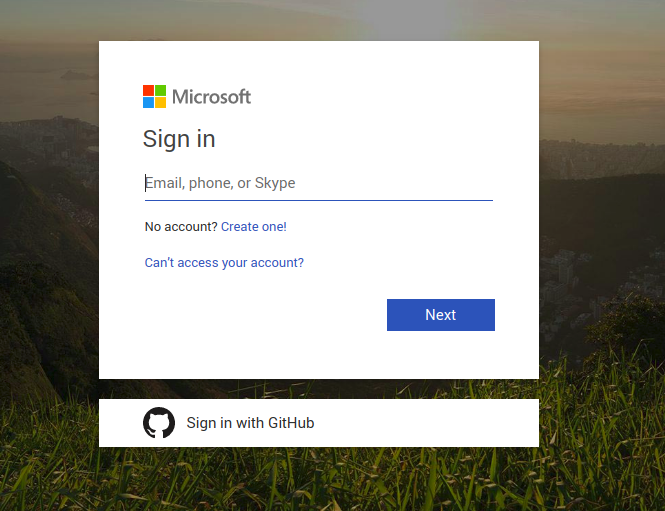Click the blue Next button
Viewport: 665px width, 511px height.
click(x=441, y=315)
